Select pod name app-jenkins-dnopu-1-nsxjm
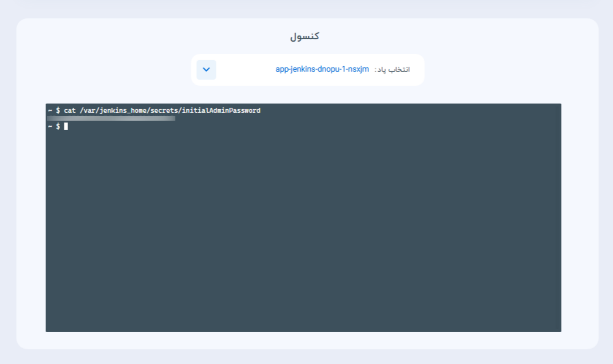 pos(322,69)
